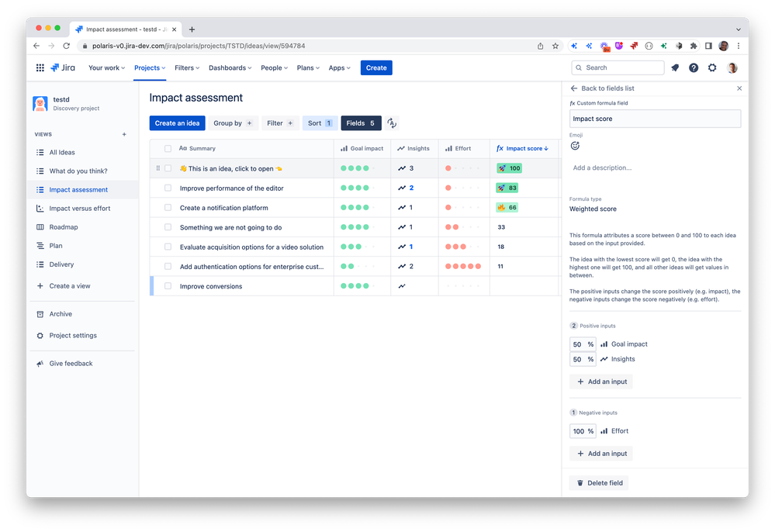Click the Create an idea button
This screenshot has height=532, width=775.
177,123
